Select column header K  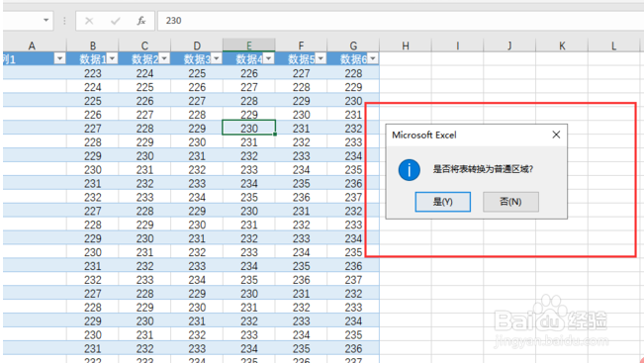[562, 45]
